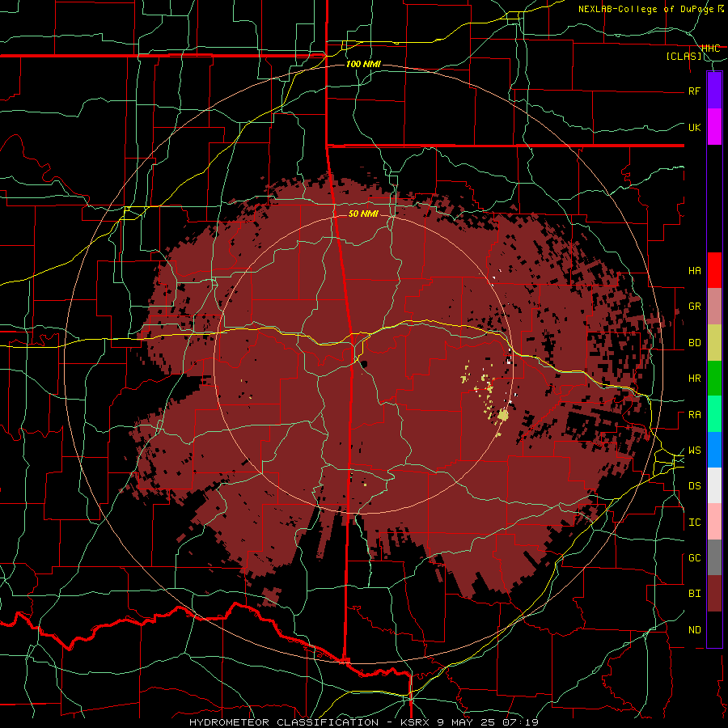This screenshot has height=728, width=728.
Task: Select the pink GR legend color
Action: tap(714, 307)
